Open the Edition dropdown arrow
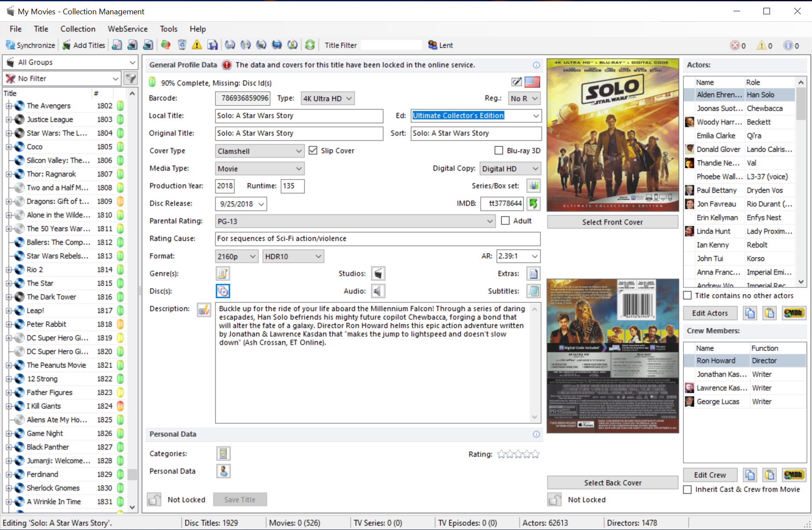 click(536, 116)
